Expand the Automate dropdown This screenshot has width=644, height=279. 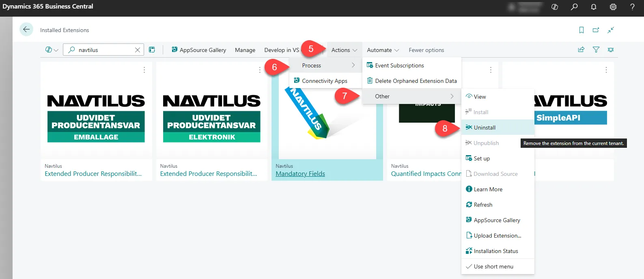383,50
